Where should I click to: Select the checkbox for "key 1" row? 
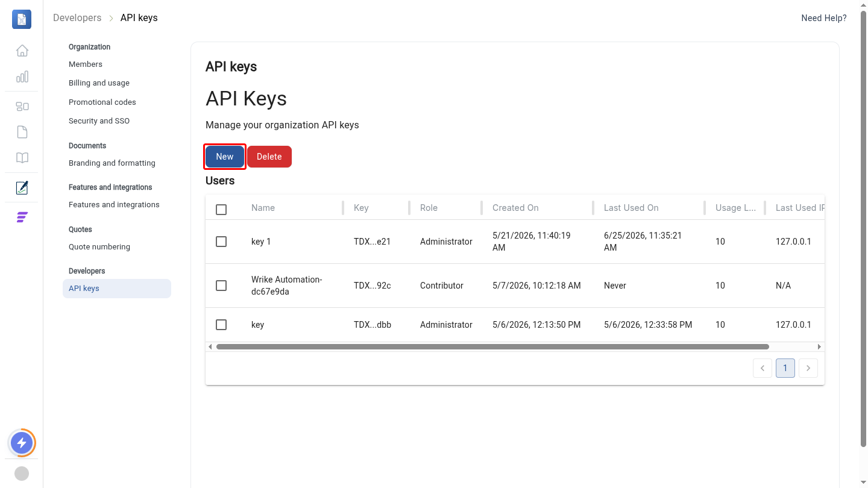coord(221,242)
